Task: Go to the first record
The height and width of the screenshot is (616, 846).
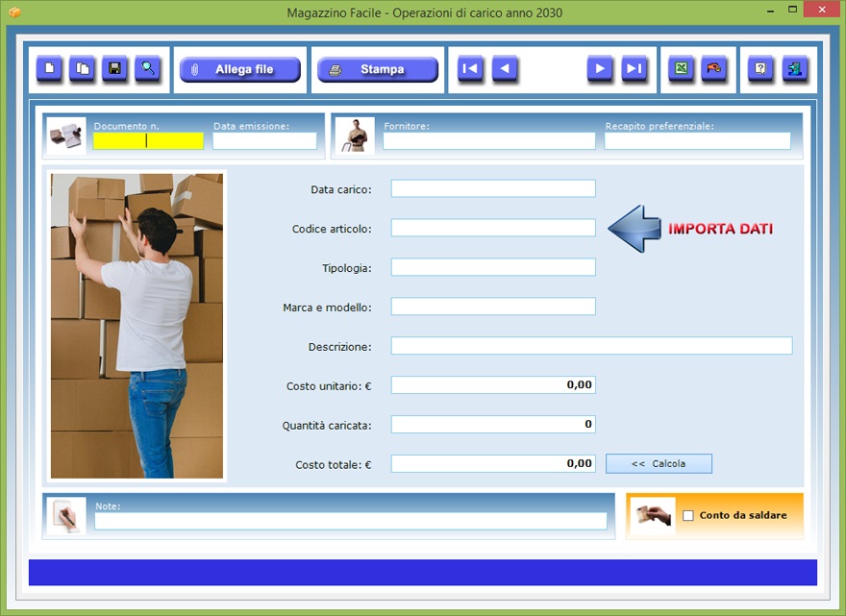Action: tap(470, 68)
